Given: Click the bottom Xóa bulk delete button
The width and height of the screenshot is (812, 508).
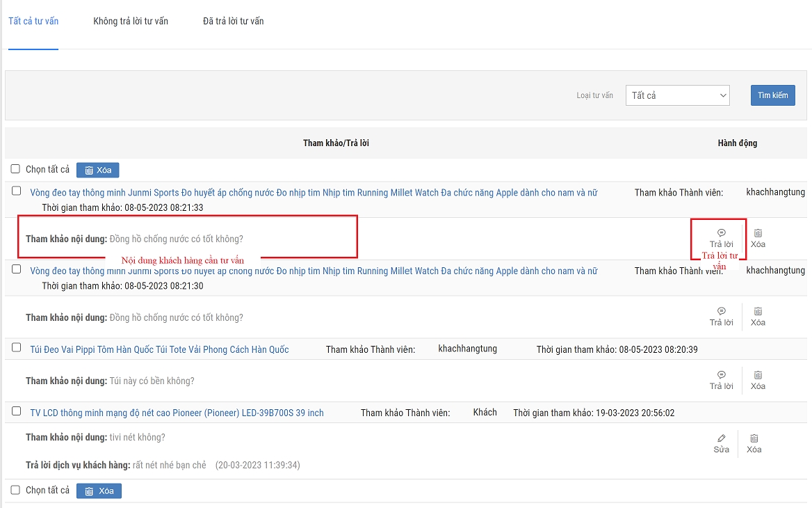Looking at the screenshot, I should click(99, 491).
